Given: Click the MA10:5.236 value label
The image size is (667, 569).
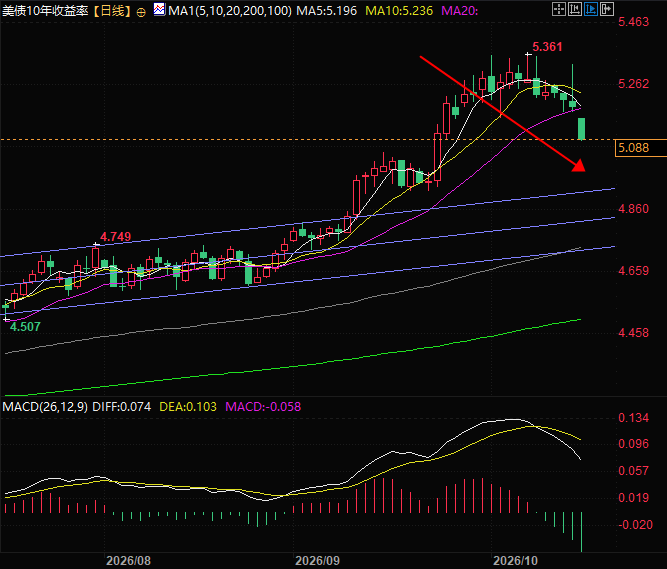Looking at the screenshot, I should pos(399,11).
